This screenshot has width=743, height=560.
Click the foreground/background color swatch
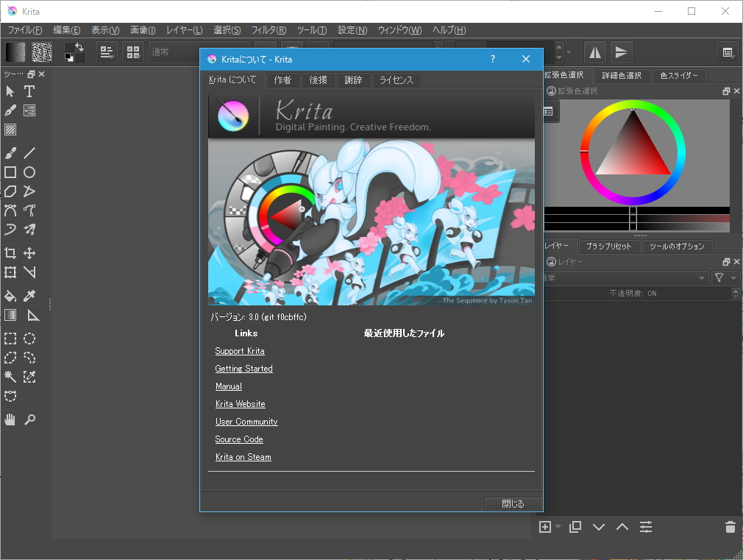coord(74,52)
